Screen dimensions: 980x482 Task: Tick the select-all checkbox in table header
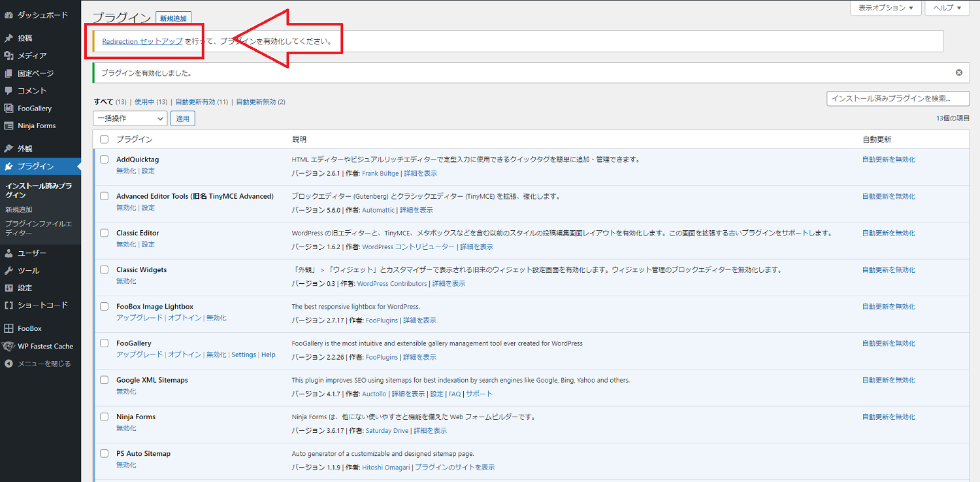(x=104, y=139)
